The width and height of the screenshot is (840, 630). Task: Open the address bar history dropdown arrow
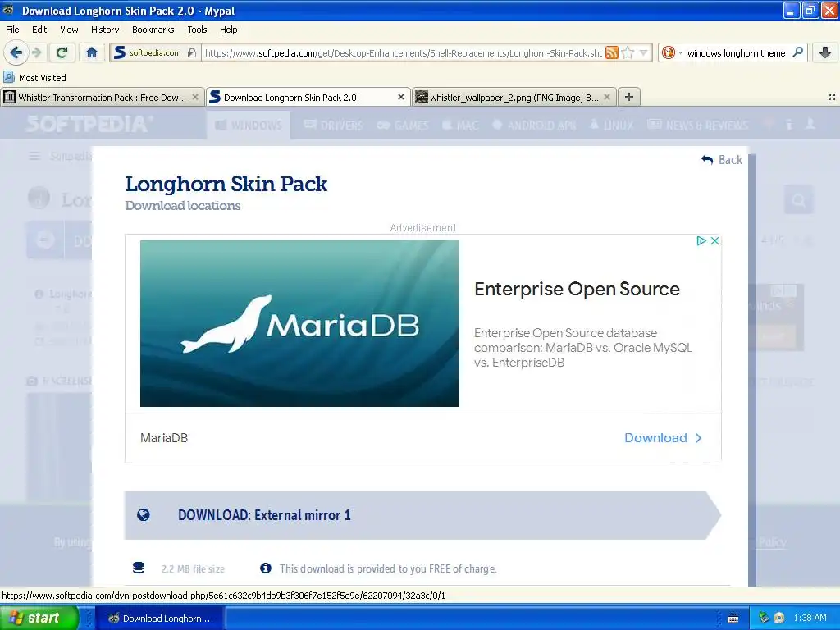click(643, 52)
